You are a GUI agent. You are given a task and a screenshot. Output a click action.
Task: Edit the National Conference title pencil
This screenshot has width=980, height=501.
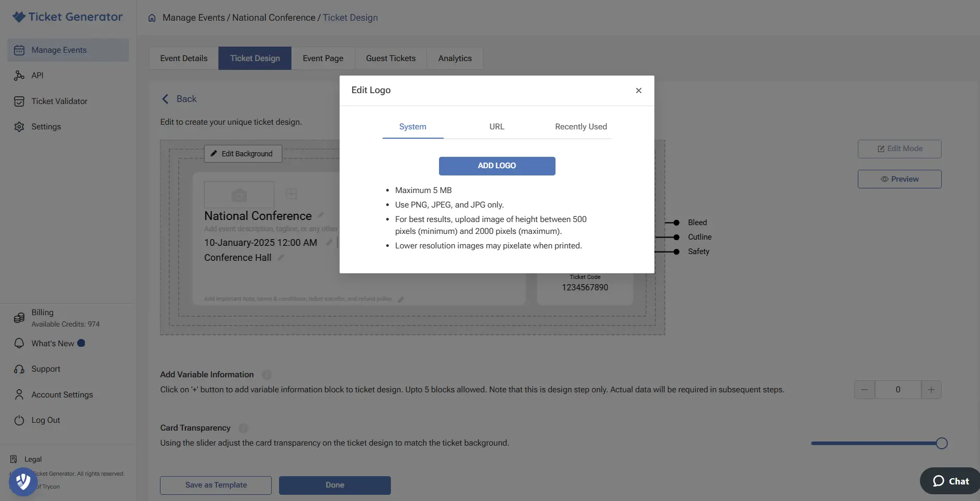point(320,215)
